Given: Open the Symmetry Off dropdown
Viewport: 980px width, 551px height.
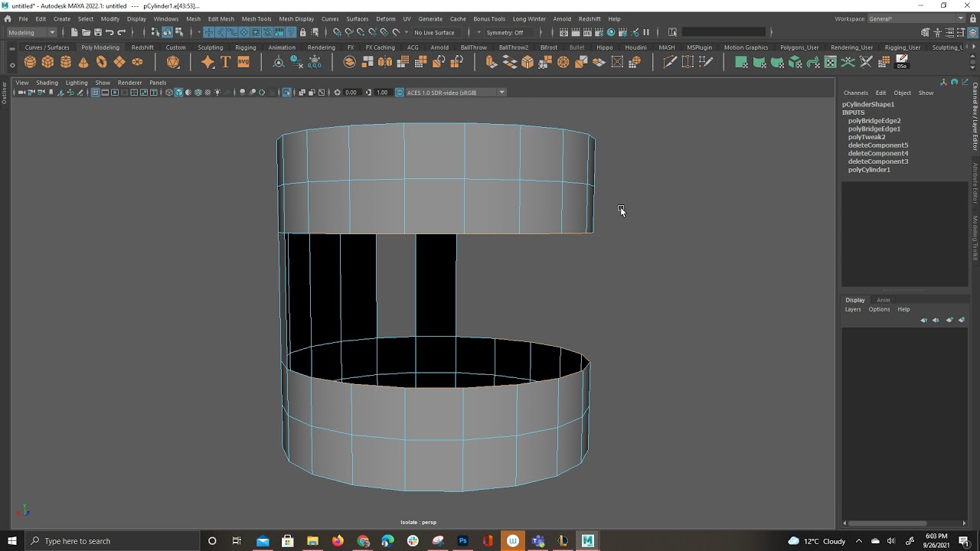Looking at the screenshot, I should [x=508, y=32].
